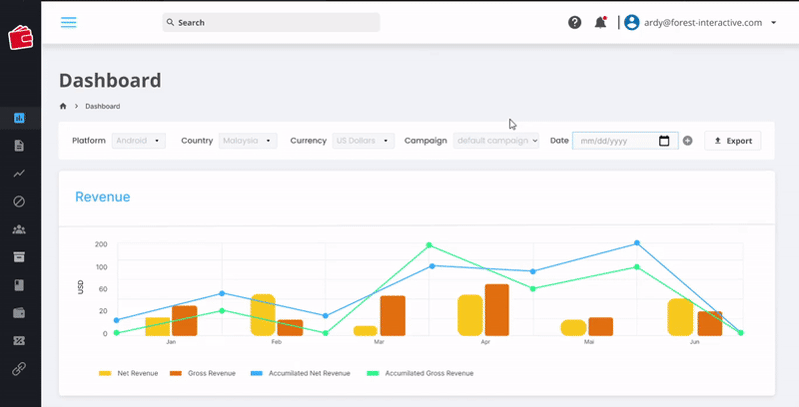The image size is (799, 407).
Task: Open the users group sidebar icon
Action: [19, 229]
